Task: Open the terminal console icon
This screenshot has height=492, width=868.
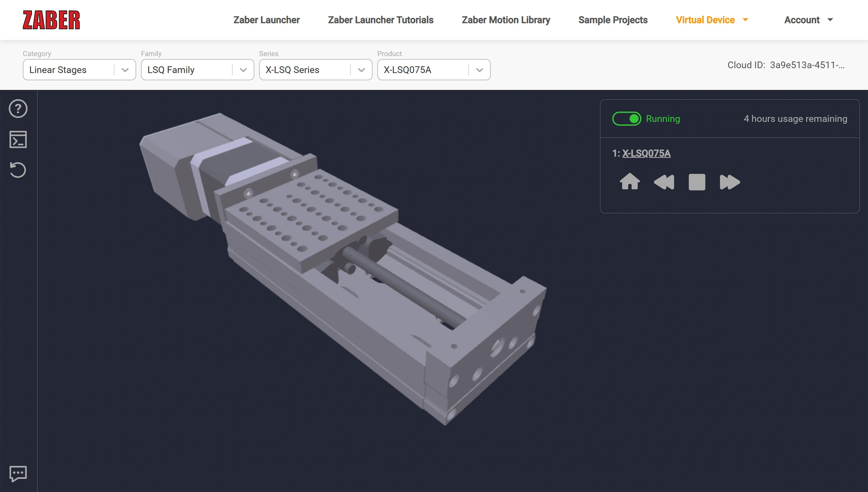Action: coord(18,139)
